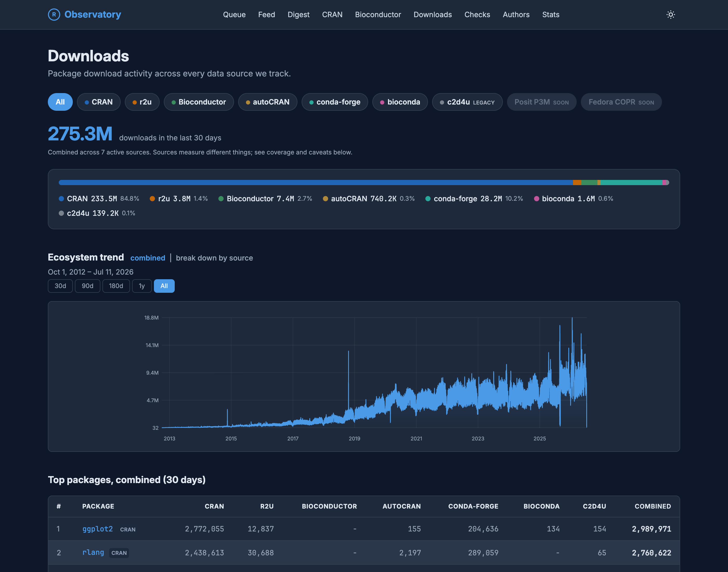Switch trend to break down by source
The width and height of the screenshot is (728, 572).
214,258
